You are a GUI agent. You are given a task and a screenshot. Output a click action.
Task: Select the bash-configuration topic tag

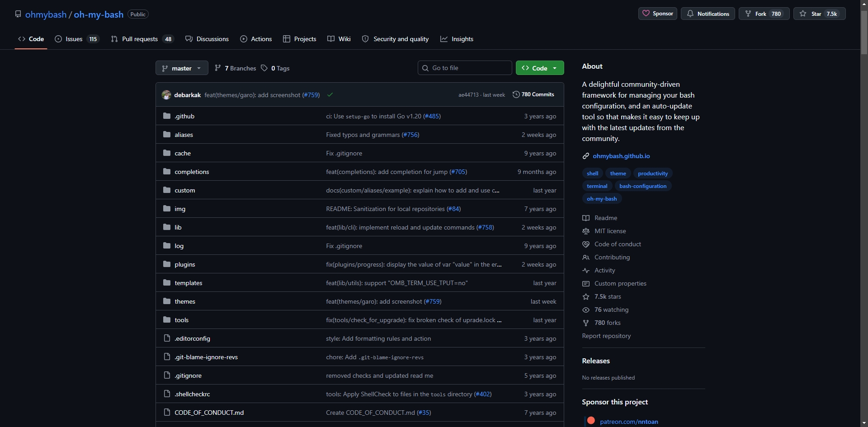(643, 186)
